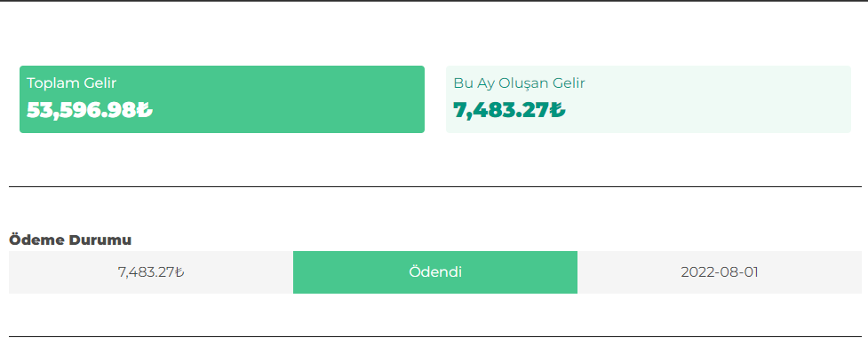
Task: Click the lira symbol in payment row
Action: pyautogui.click(x=179, y=272)
